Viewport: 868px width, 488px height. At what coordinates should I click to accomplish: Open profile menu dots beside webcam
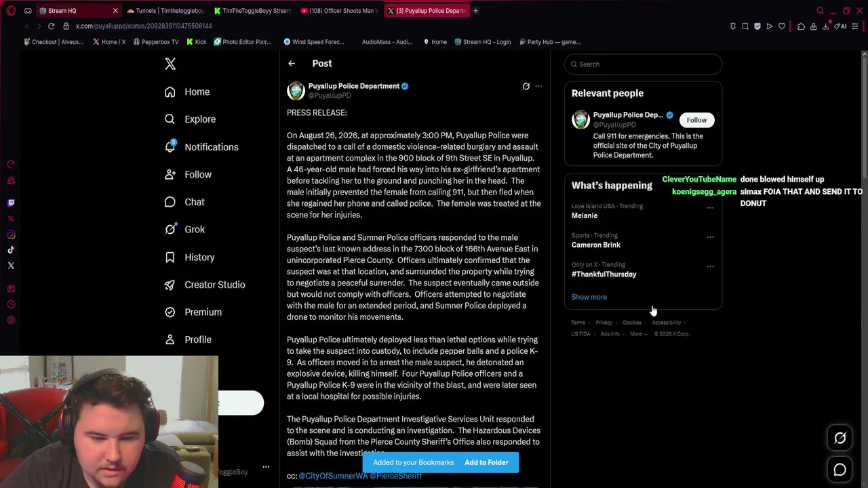pyautogui.click(x=266, y=467)
